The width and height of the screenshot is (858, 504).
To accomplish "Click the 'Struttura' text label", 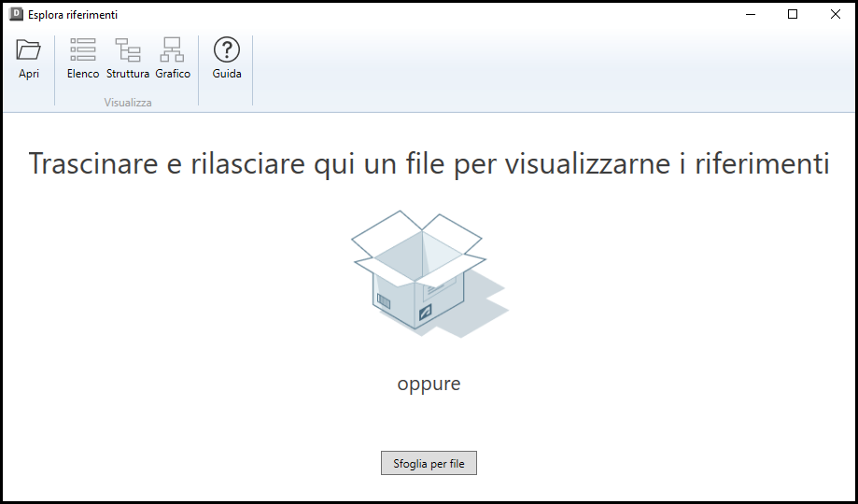I will click(x=128, y=74).
